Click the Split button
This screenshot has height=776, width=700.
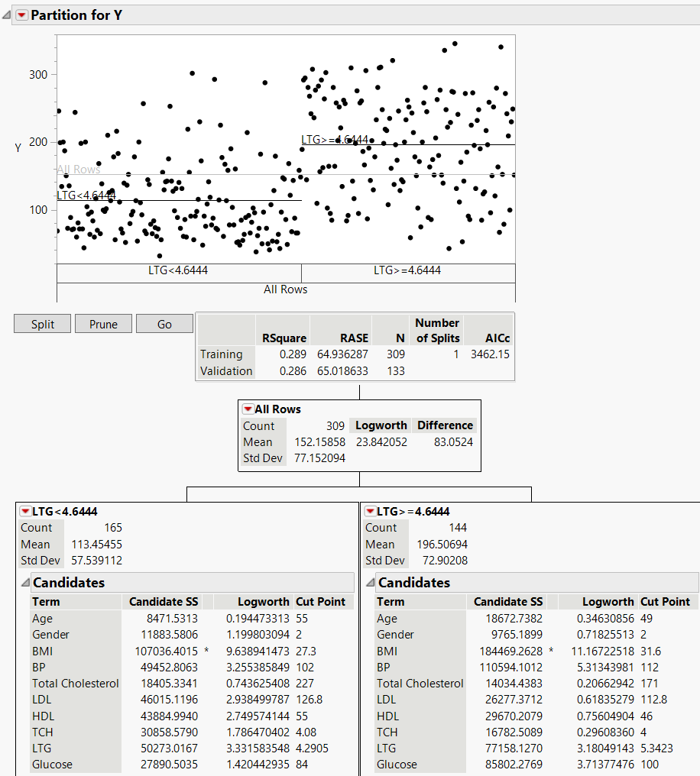pos(42,323)
